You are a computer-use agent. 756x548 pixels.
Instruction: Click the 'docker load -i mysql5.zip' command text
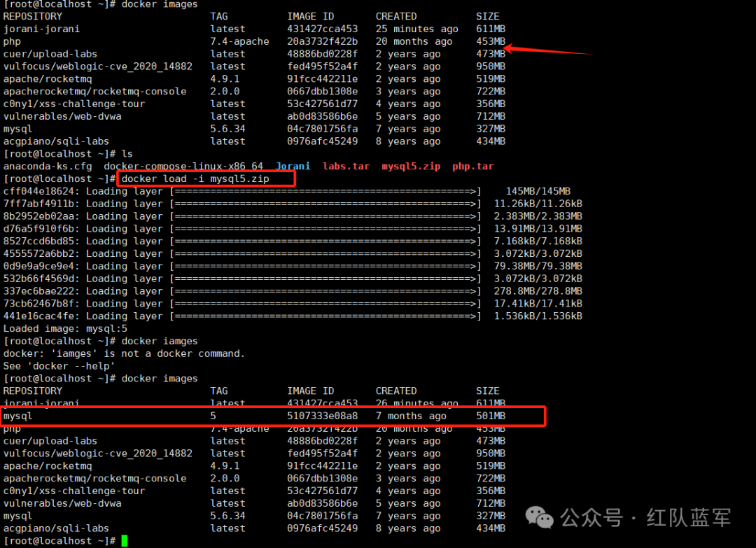click(195, 178)
